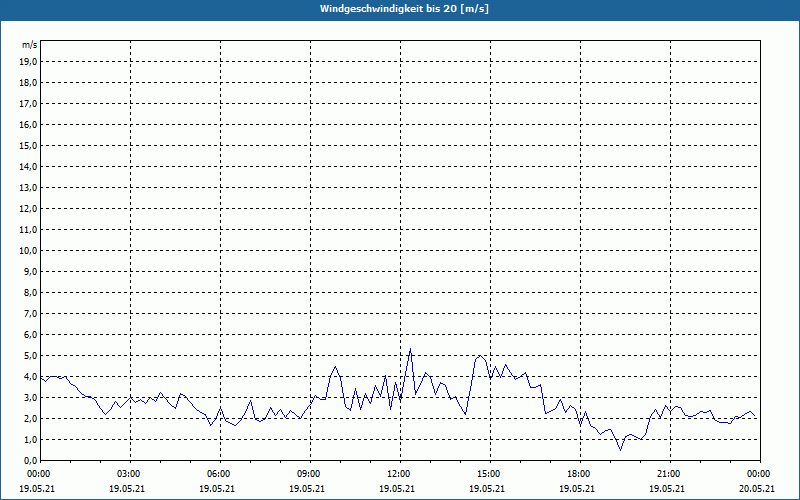Click the "2,0" y-axis value
Viewport: 800px width, 500px height.
point(31,418)
